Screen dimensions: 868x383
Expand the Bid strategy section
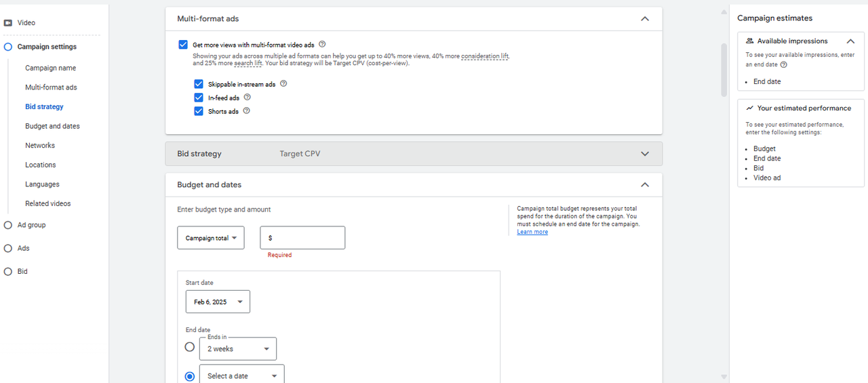tap(644, 154)
